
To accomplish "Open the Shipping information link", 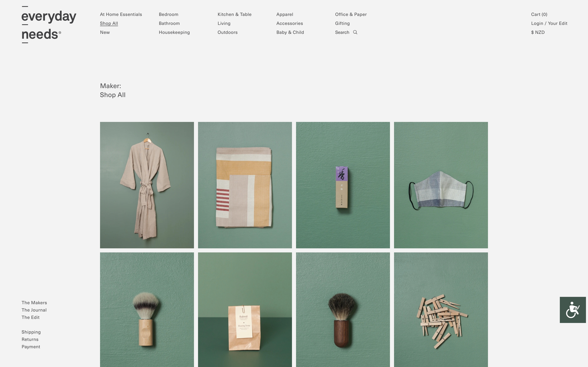I will (x=31, y=332).
